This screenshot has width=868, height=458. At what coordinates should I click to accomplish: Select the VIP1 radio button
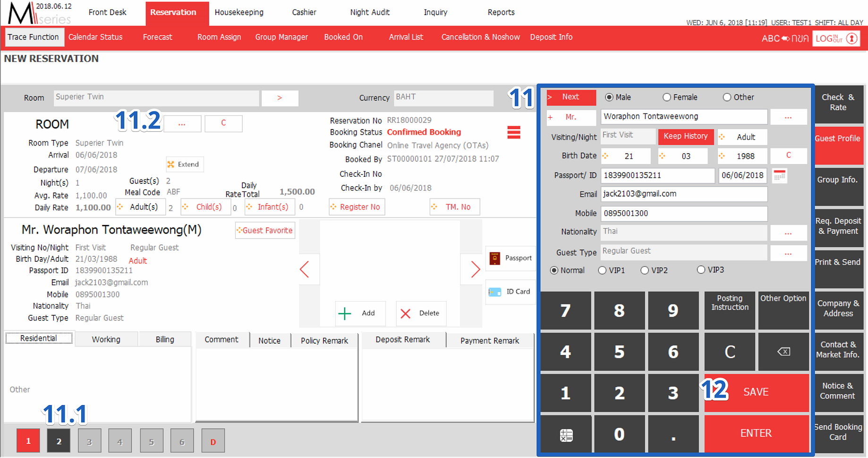(602, 270)
